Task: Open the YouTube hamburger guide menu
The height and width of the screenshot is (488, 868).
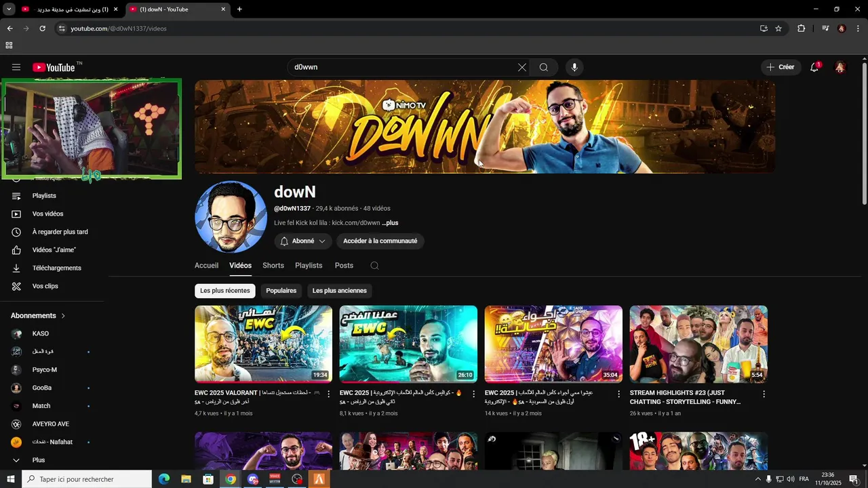Action: [16, 67]
